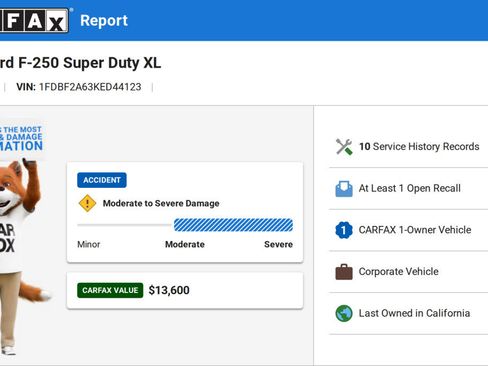Open At Least 1 Open Recall

tap(409, 189)
